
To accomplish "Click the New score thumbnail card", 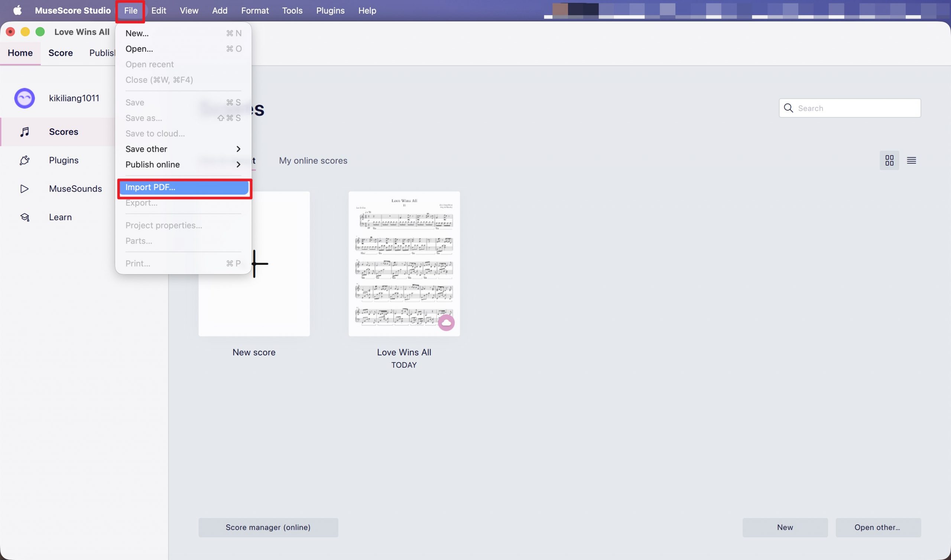I will click(254, 264).
